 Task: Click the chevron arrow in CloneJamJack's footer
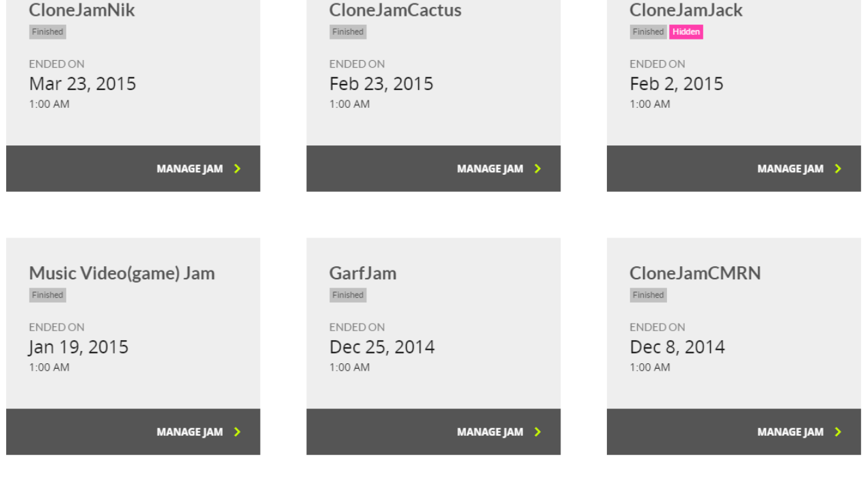(x=838, y=169)
